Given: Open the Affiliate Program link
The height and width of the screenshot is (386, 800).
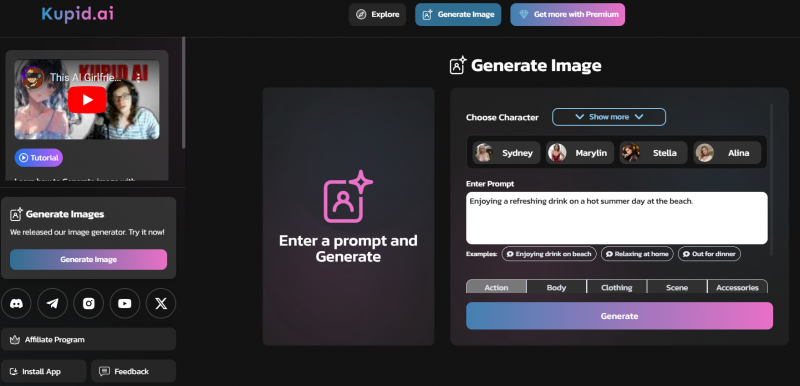Looking at the screenshot, I should pos(88,339).
